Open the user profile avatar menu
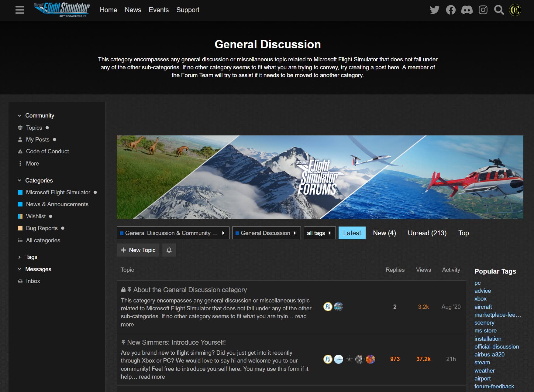The width and height of the screenshot is (534, 392). coord(515,10)
